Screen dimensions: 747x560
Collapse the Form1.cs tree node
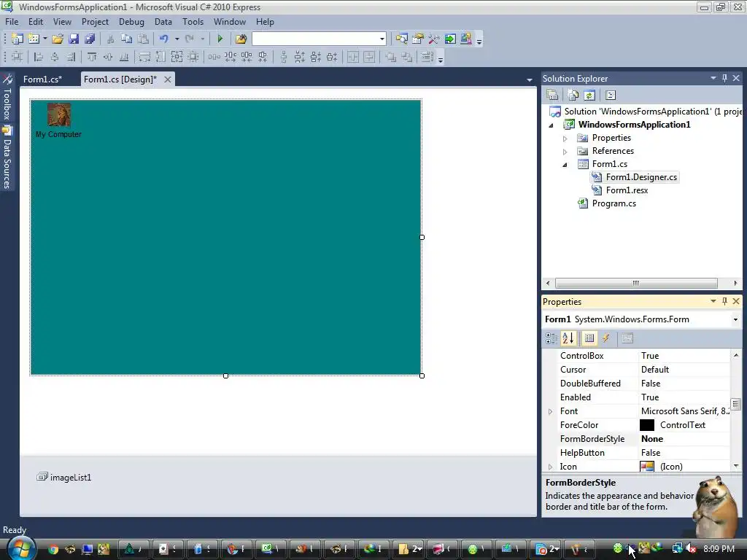pyautogui.click(x=565, y=165)
